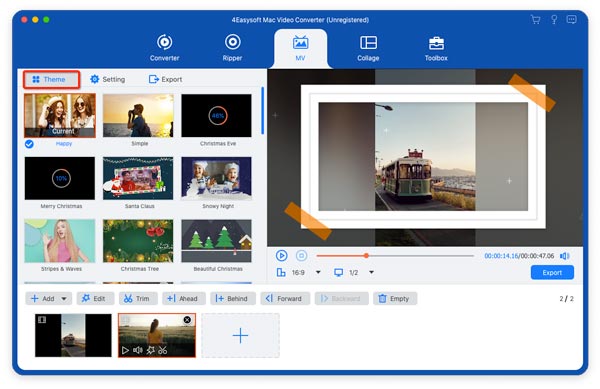The image size is (600, 389).
Task: Play the preview video
Action: click(281, 255)
